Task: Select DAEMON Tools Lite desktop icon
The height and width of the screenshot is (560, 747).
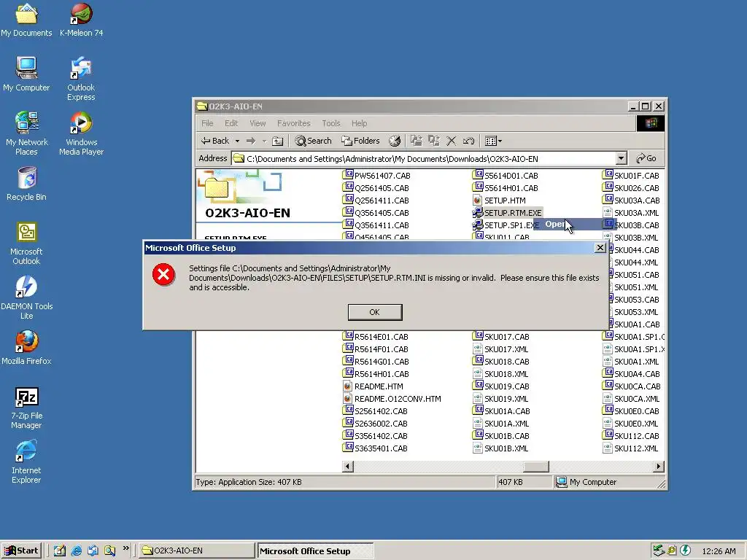Action: (x=27, y=298)
